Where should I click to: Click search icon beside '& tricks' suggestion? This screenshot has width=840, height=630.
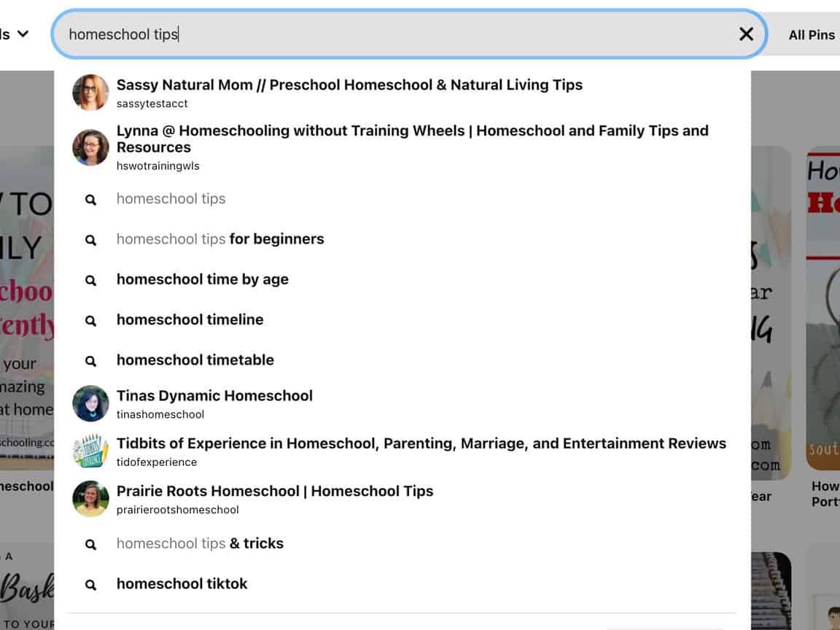90,544
